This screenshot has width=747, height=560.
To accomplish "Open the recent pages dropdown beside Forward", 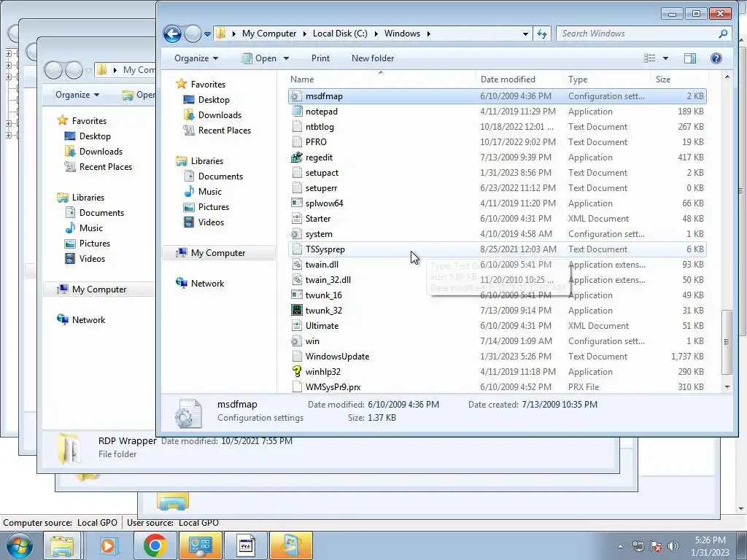I will coord(207,34).
